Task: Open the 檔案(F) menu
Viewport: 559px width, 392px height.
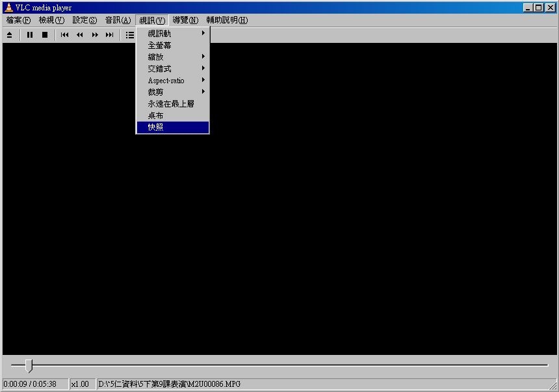Action: pyautogui.click(x=19, y=20)
